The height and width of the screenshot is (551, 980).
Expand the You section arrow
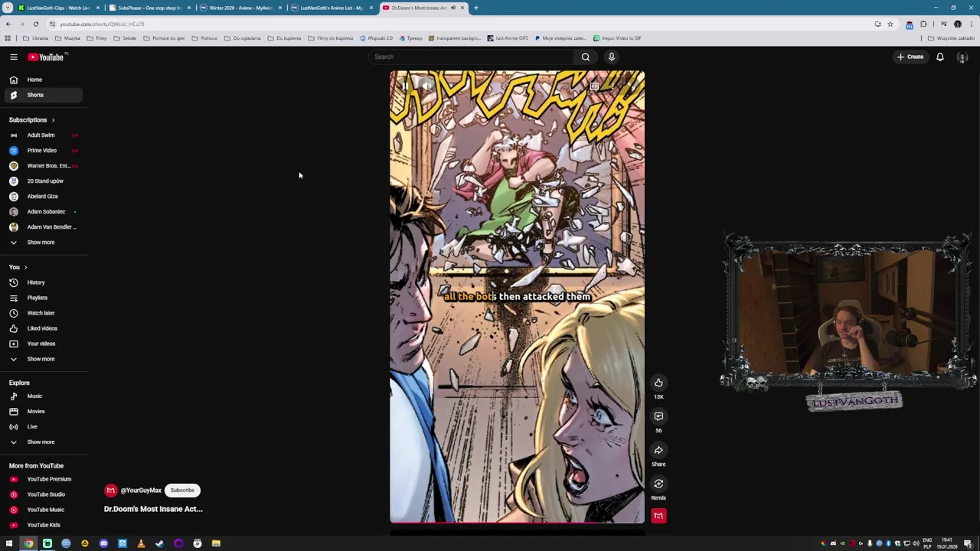[x=25, y=267]
